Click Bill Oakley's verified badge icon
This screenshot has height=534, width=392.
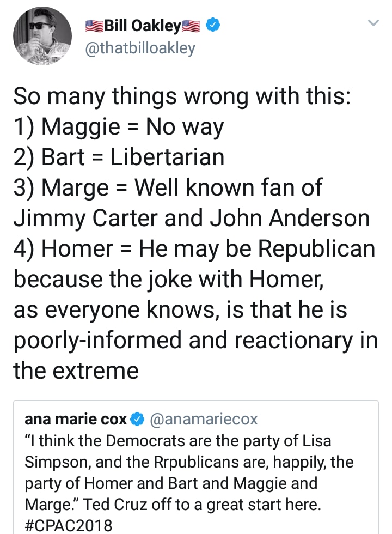213,26
